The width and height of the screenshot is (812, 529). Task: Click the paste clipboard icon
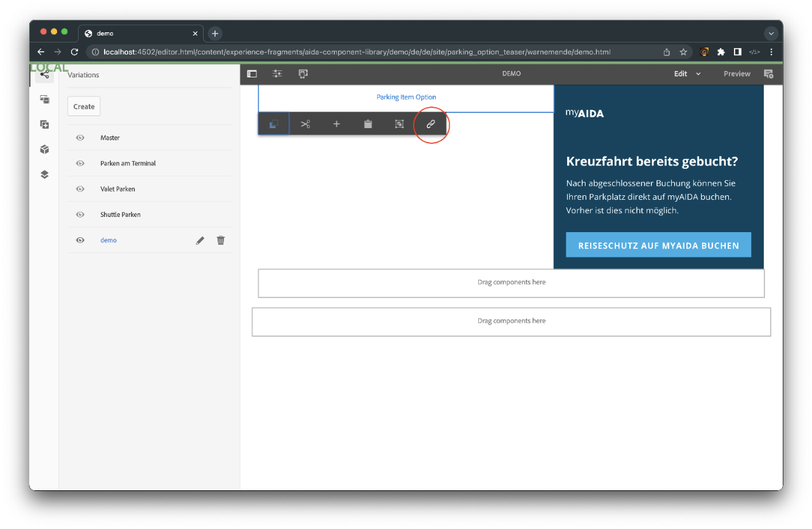click(368, 124)
